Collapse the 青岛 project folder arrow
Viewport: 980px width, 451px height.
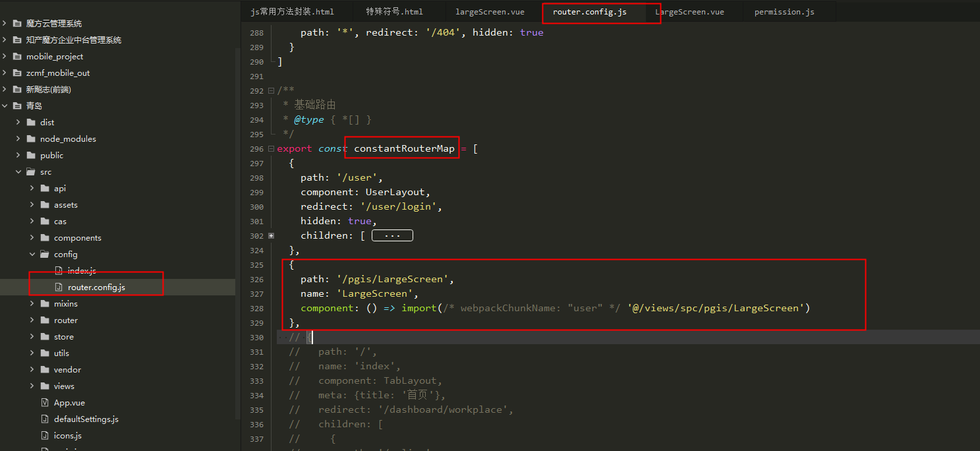pos(5,105)
